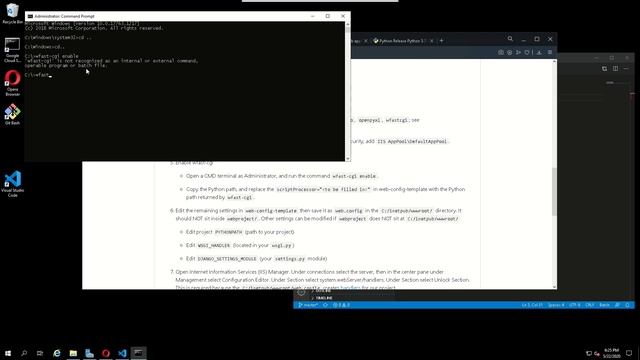Click VS Code split editor icon
Screen dimensions: 640x360
point(615,69)
